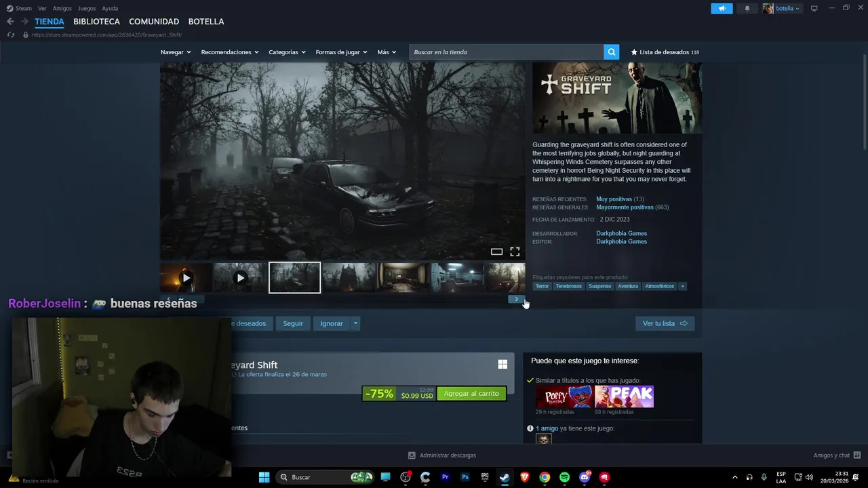Open the Poppy Playtime similar game

coord(564,396)
